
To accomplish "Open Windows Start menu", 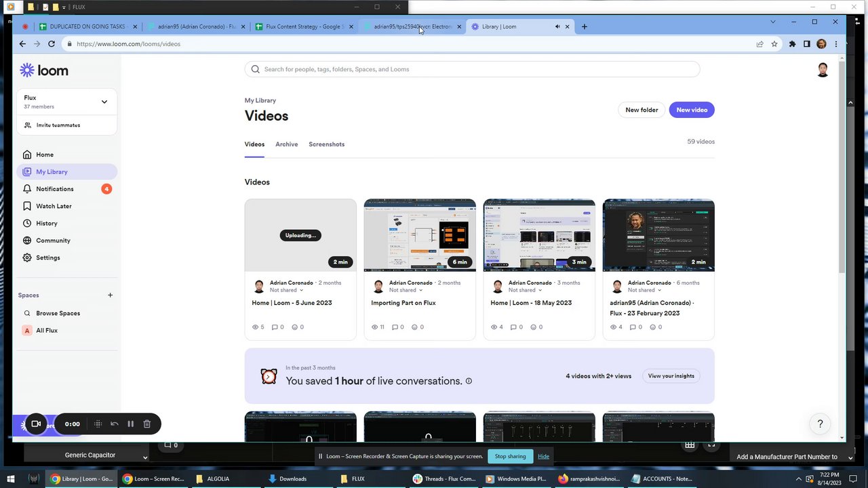I will tap(12, 479).
